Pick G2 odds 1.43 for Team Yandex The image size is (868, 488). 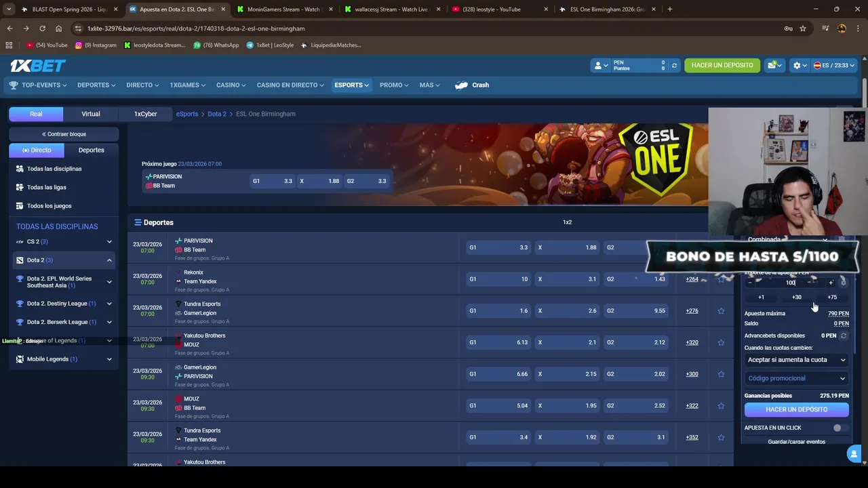637,279
